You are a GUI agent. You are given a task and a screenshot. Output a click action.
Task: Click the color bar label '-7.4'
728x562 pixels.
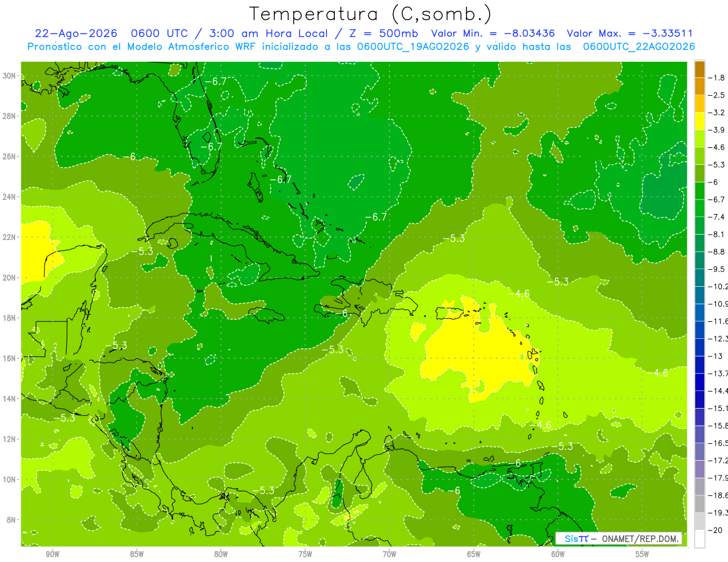pos(716,216)
